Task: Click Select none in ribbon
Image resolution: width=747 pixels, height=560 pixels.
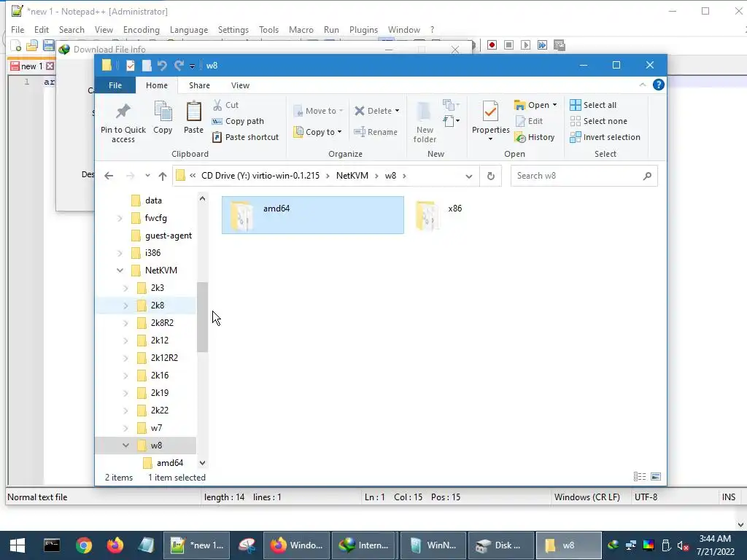Action: click(x=598, y=121)
